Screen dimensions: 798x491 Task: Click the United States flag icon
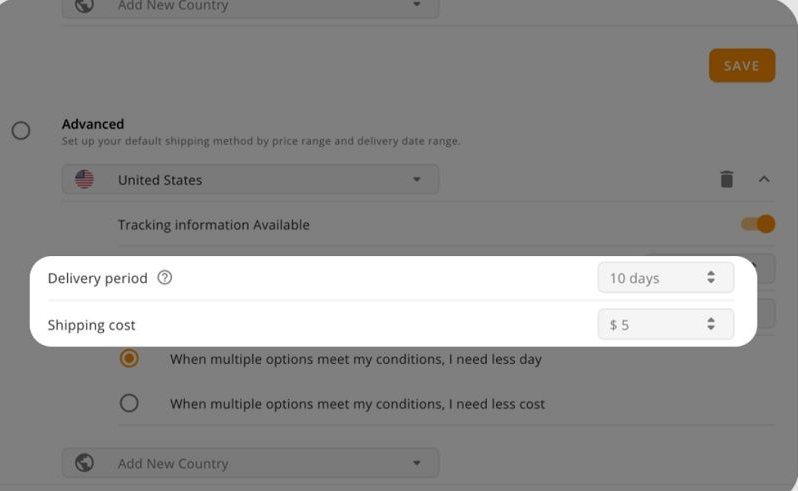click(84, 179)
